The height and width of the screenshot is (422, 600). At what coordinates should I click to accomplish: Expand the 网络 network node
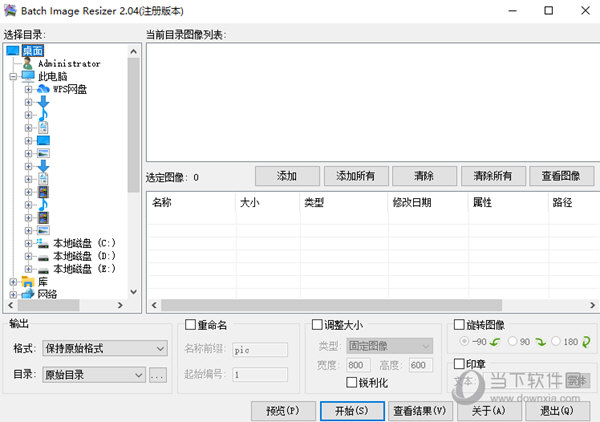(x=13, y=295)
